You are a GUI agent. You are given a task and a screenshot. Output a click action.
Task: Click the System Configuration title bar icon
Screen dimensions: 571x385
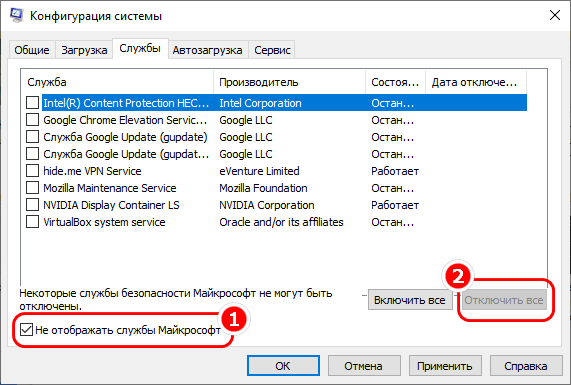16,15
